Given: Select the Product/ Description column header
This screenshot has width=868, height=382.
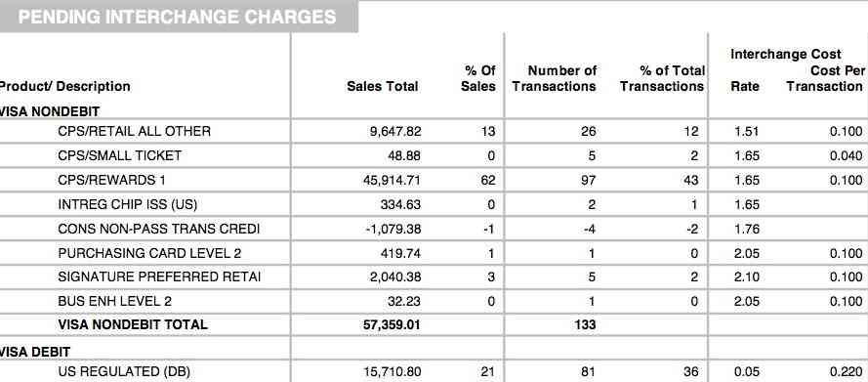Looking at the screenshot, I should click(64, 86).
